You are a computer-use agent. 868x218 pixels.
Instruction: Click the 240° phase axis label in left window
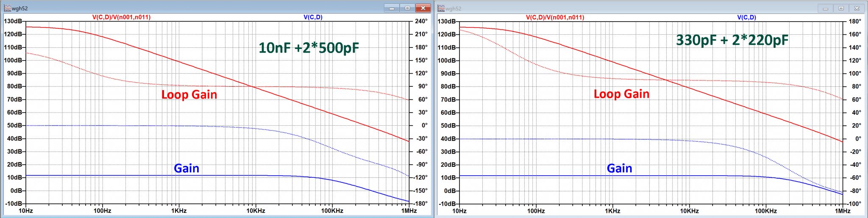pos(421,21)
